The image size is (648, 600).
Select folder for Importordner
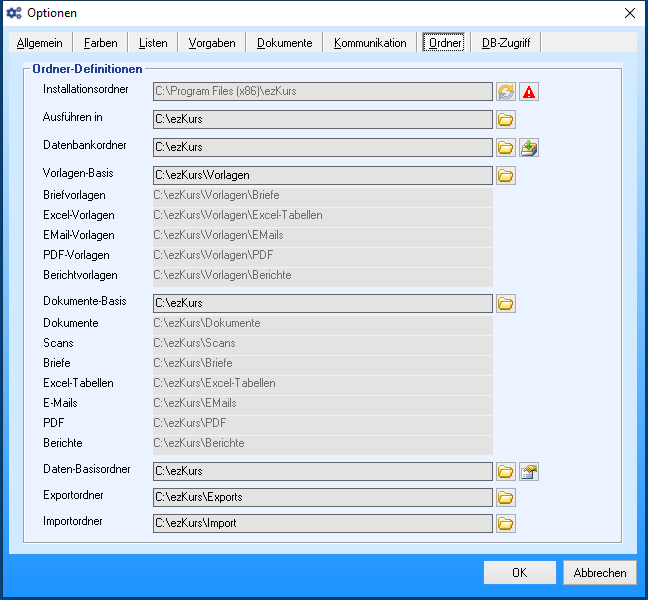[x=506, y=523]
